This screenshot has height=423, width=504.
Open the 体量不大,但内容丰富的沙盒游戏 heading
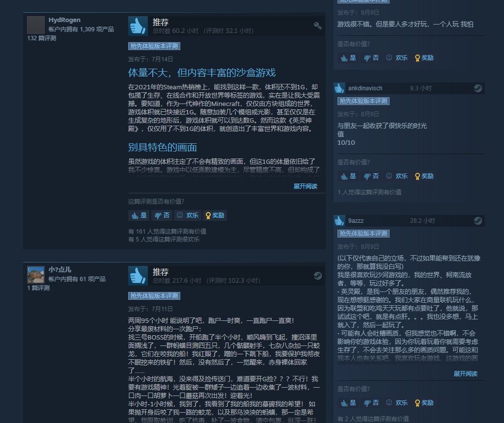(x=202, y=73)
